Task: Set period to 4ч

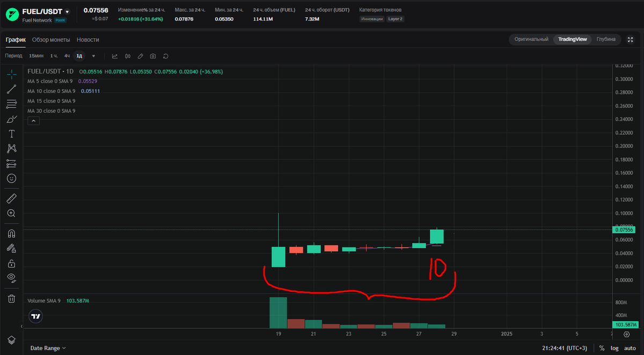Action: pos(67,56)
